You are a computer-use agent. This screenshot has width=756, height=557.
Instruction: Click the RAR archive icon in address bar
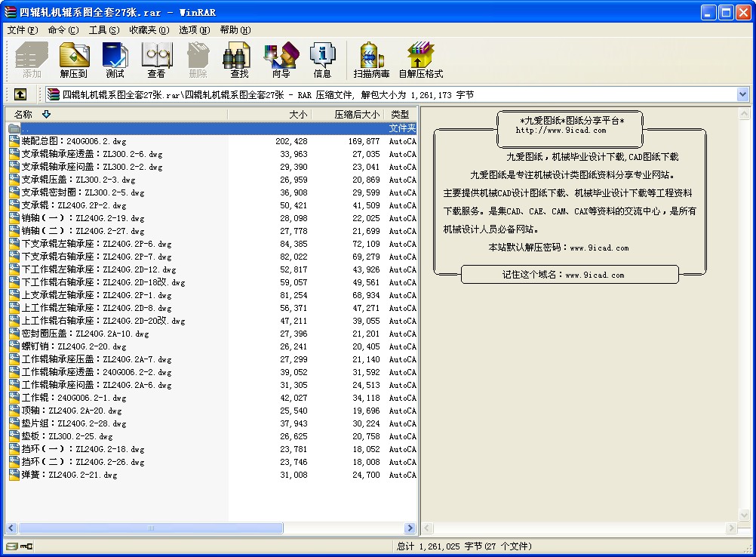click(x=53, y=94)
